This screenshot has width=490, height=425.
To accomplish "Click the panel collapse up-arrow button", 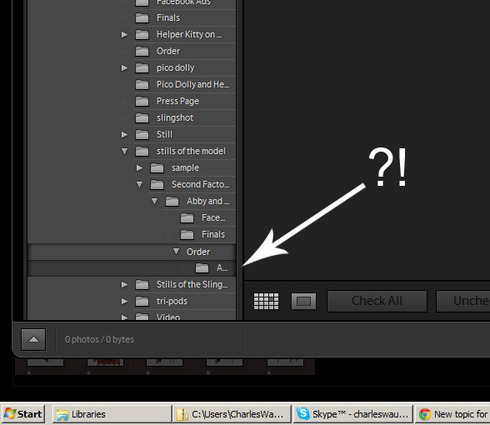I will pos(33,339).
